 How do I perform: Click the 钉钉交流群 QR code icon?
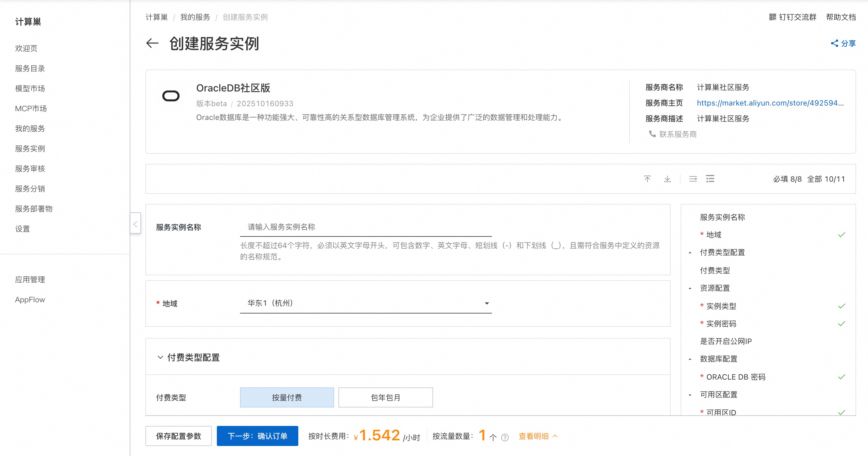[772, 17]
